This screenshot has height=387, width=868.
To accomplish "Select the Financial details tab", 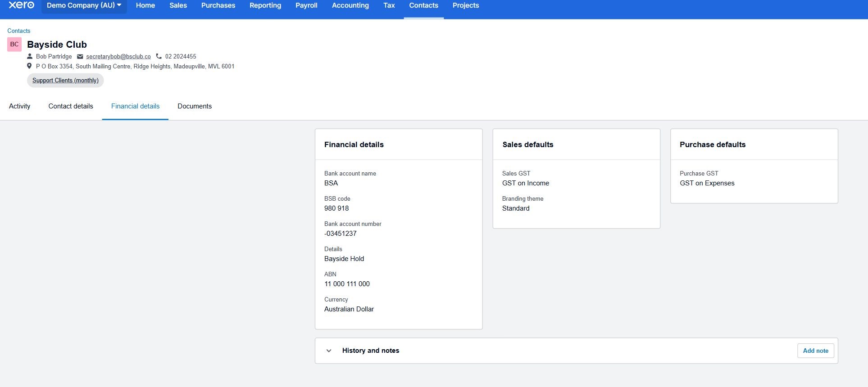I will (135, 106).
